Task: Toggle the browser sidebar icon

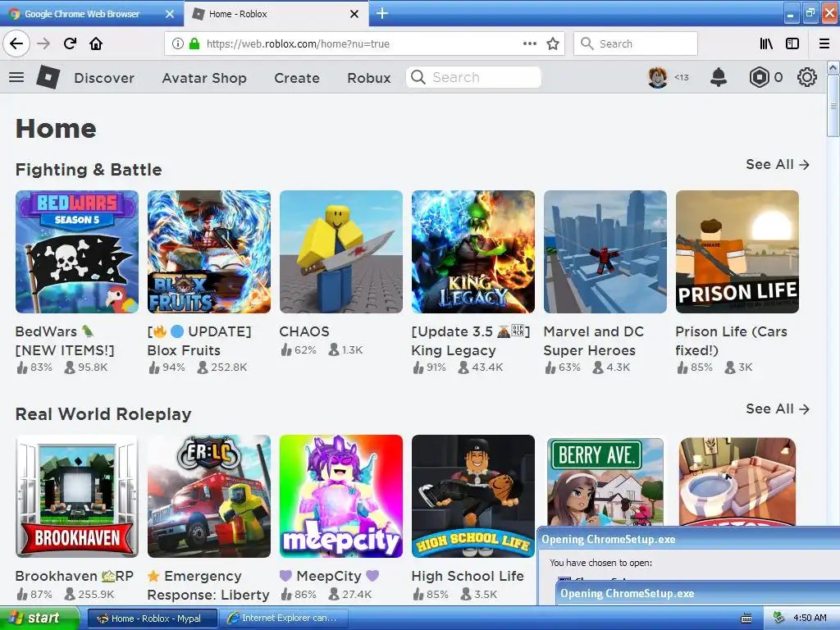Action: (792, 43)
